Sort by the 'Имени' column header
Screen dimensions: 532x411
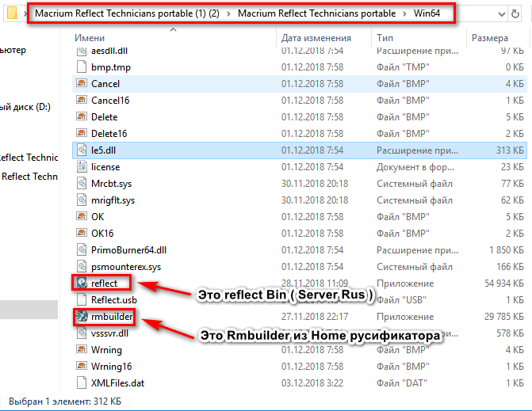point(90,37)
